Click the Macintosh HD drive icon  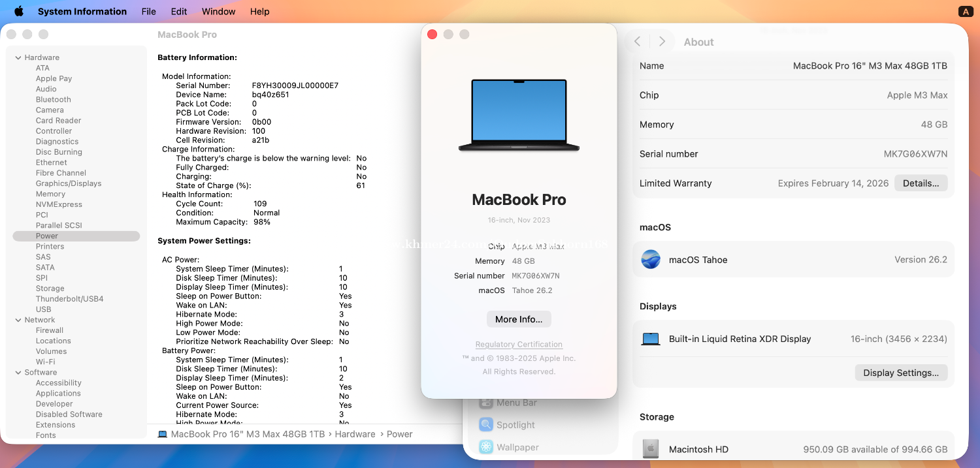tap(651, 449)
